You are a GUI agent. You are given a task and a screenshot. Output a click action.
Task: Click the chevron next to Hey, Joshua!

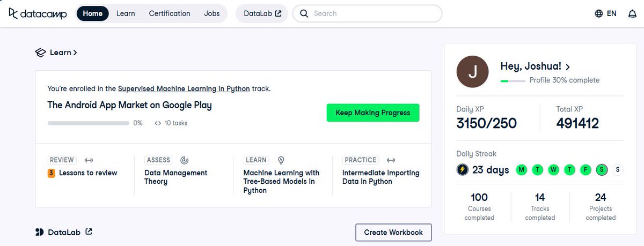(x=568, y=67)
